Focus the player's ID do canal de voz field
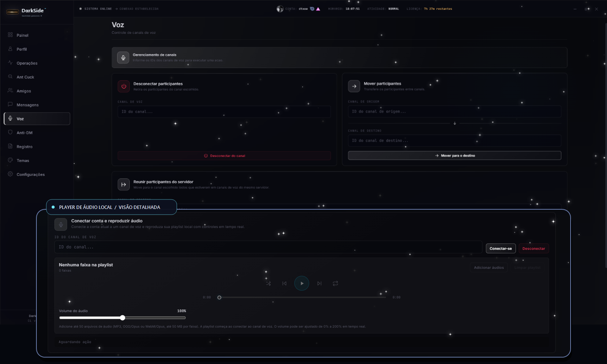Image resolution: width=607 pixels, height=364 pixels. point(268,247)
